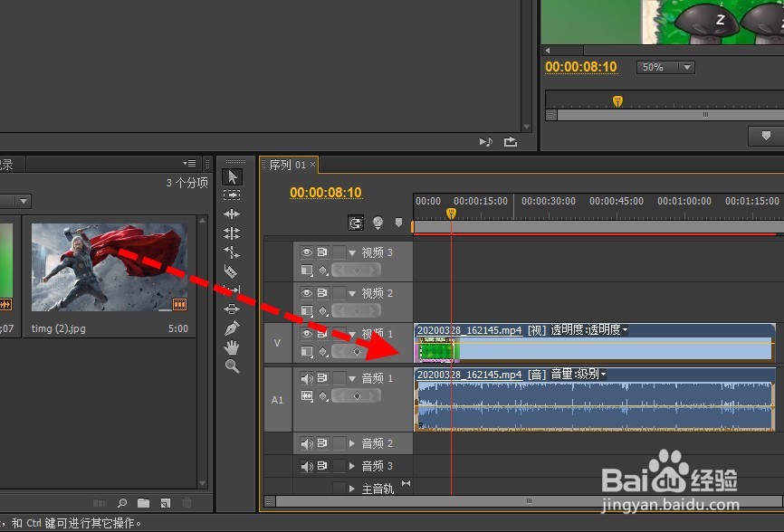Image resolution: width=784 pixels, height=532 pixels.
Task: Click the timeline horizontal zoom scrollbar
Action: tap(529, 500)
